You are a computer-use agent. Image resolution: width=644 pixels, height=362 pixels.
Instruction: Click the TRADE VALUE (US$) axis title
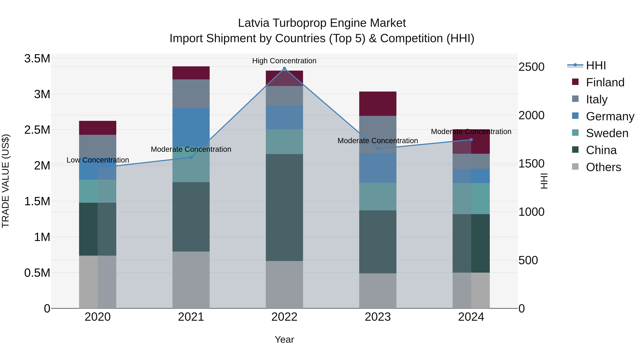6,181
